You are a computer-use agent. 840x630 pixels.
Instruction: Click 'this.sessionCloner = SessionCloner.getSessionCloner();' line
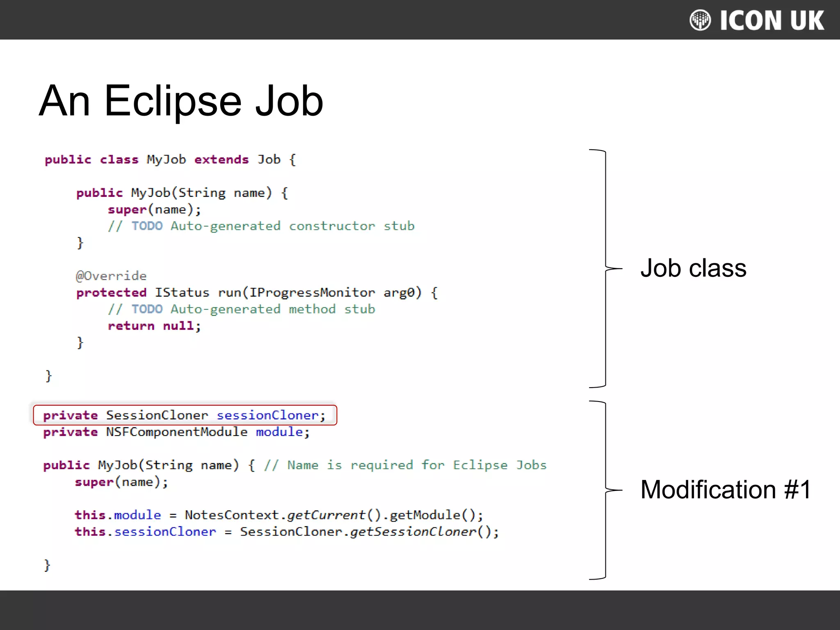[x=287, y=532]
